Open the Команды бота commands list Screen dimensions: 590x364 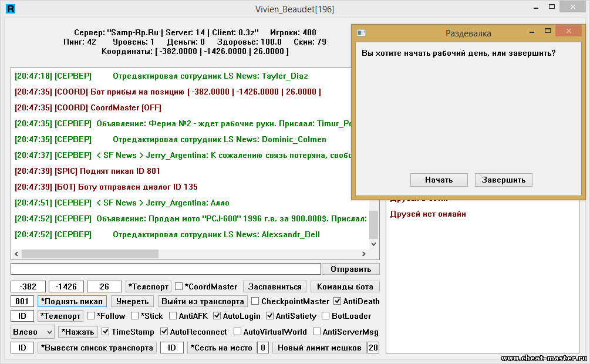[345, 287]
